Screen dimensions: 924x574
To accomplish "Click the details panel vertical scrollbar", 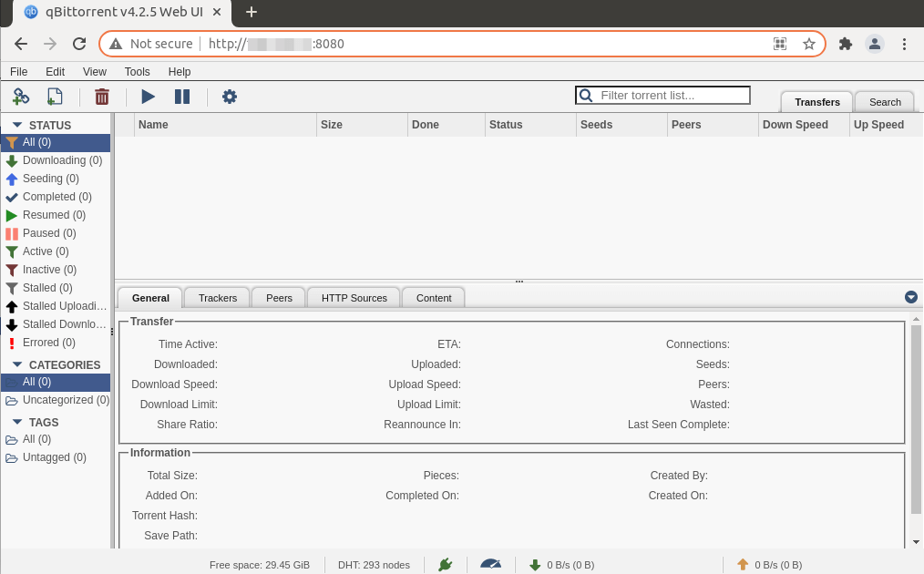I will coord(916,419).
